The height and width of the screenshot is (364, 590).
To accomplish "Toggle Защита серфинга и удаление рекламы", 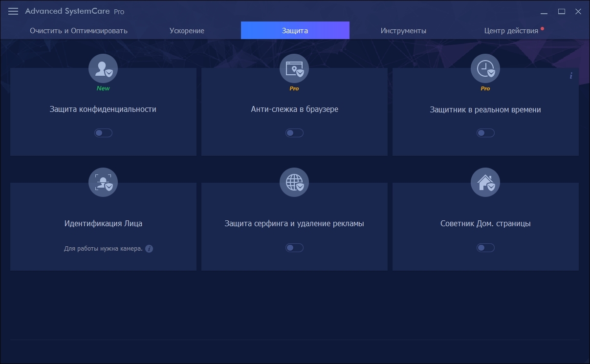I will (x=294, y=248).
